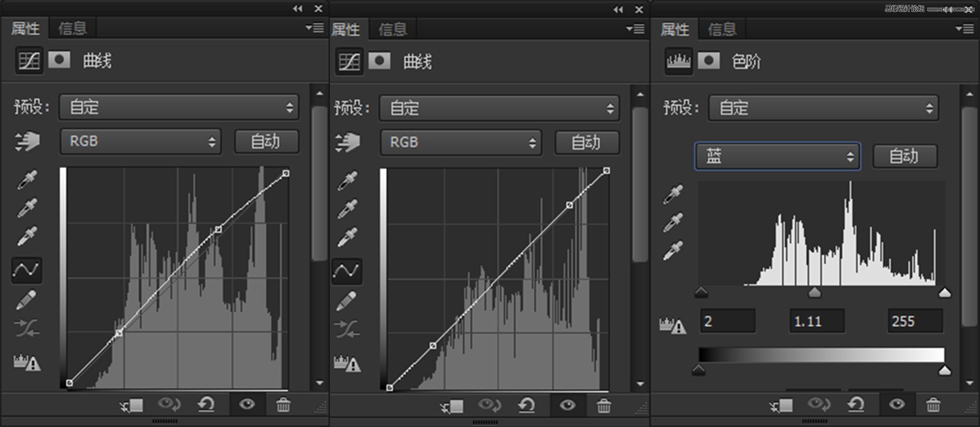Click Curves adjustment icon in middle panel
This screenshot has width=980, height=427.
(349, 62)
